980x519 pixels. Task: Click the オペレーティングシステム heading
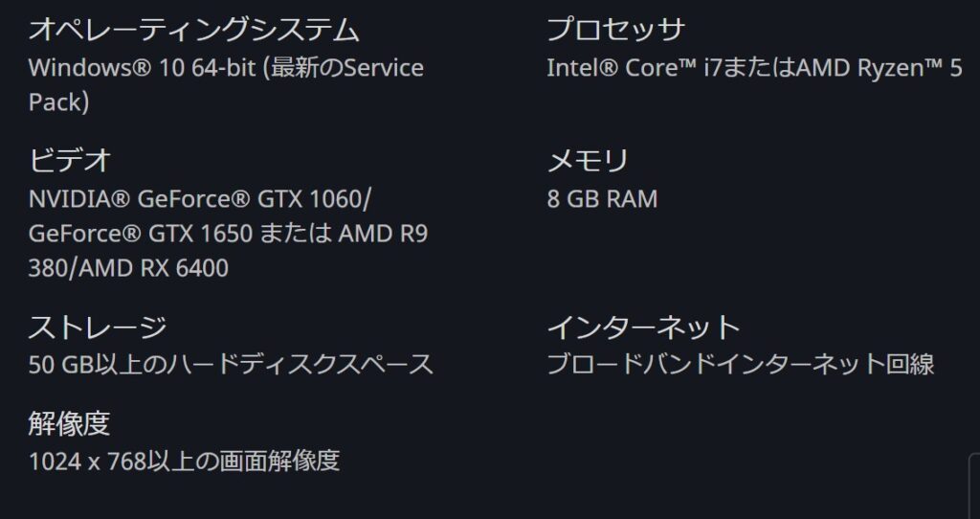pyautogui.click(x=193, y=30)
